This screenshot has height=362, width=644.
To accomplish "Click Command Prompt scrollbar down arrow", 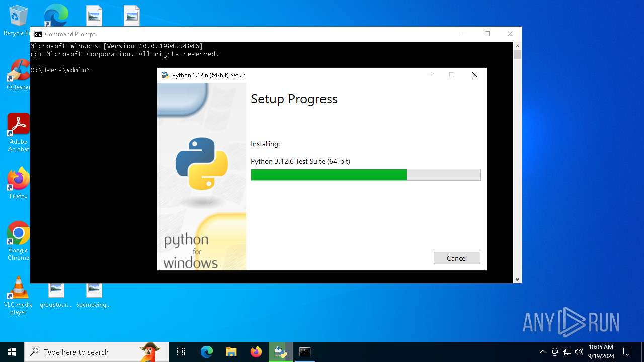I will coord(517,279).
